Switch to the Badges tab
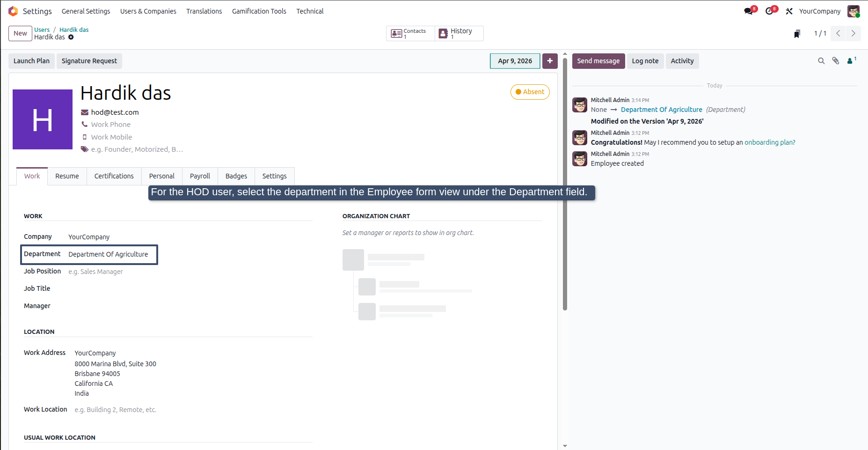Screen dimensions: 868x450 [x=236, y=176]
